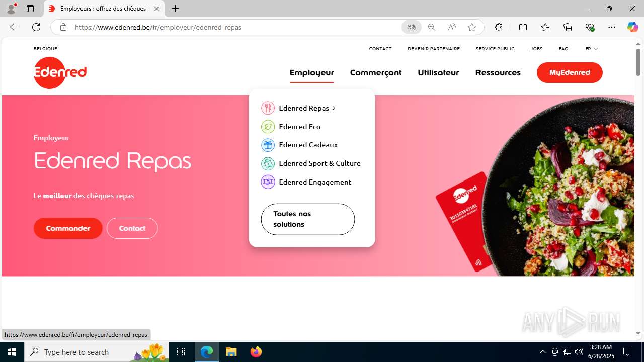
Task: Open the Favorites list icon
Action: click(x=545, y=27)
